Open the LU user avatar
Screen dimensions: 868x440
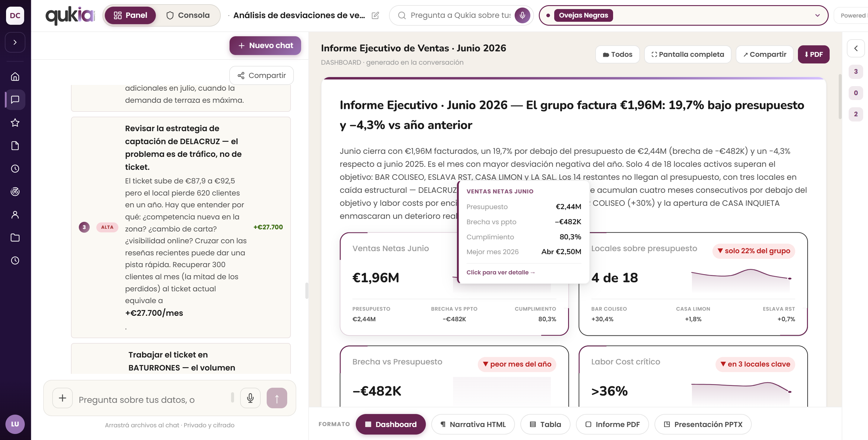(15, 424)
